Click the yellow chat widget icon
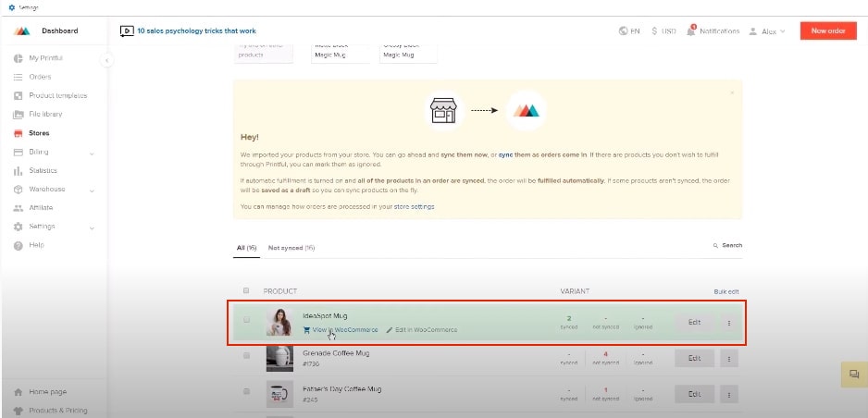Screen dimensions: 868x418 tap(851, 374)
